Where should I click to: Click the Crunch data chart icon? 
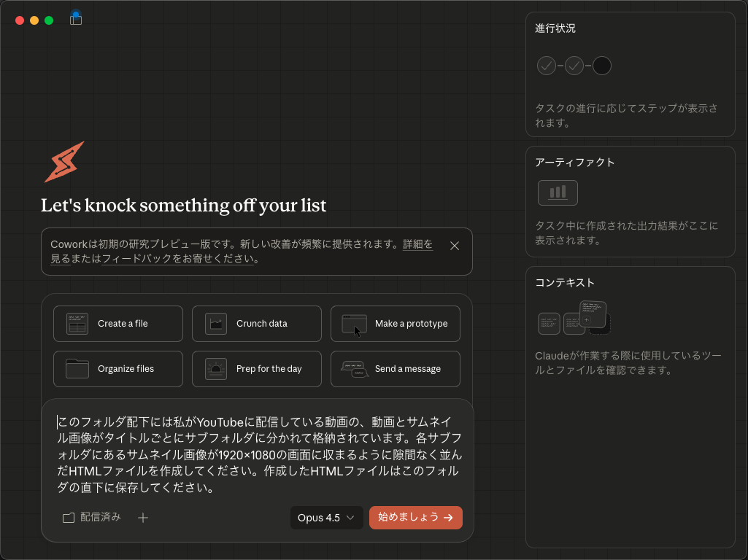point(216,324)
